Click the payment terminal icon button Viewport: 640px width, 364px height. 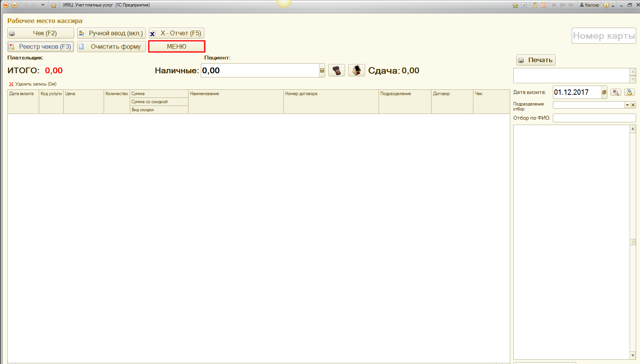point(337,71)
